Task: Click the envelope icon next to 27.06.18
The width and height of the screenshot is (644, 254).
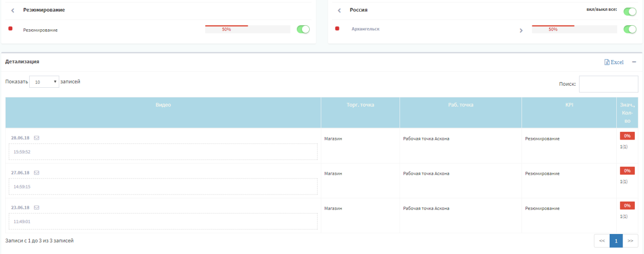Action: (36, 173)
